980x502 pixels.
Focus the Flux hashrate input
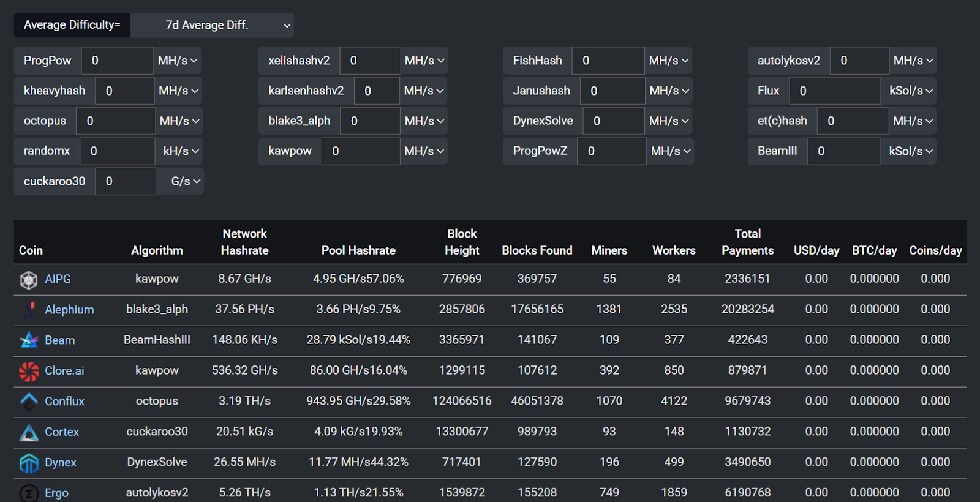click(x=835, y=91)
